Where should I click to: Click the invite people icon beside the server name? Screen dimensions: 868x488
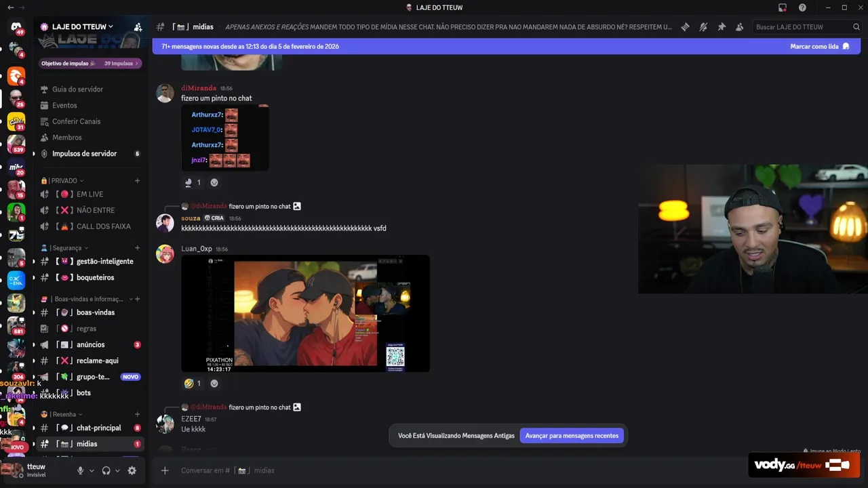pyautogui.click(x=138, y=27)
